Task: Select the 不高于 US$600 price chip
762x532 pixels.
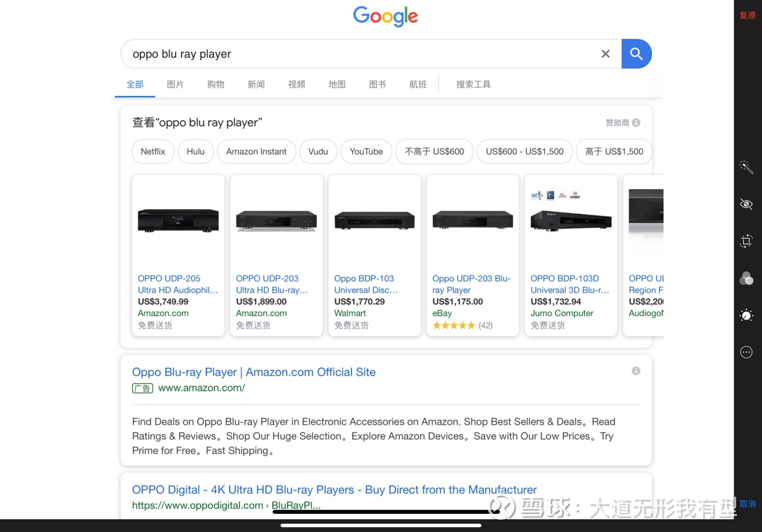Action: 434,152
